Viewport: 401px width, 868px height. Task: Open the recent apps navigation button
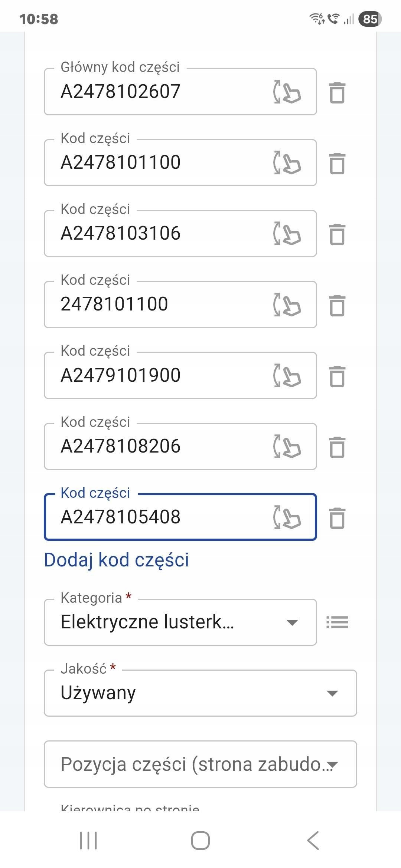(x=88, y=841)
